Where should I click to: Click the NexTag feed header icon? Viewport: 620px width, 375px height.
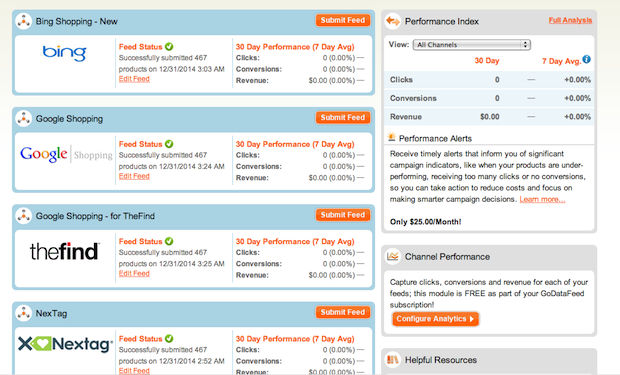[24, 313]
